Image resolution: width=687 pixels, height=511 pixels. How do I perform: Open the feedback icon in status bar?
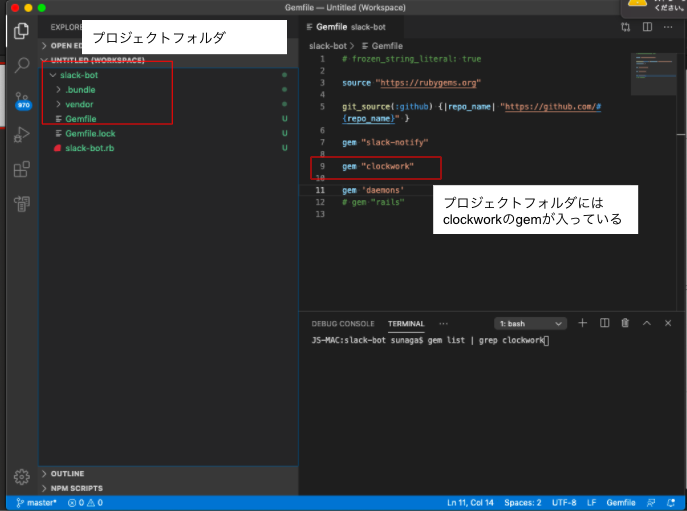(x=651, y=503)
